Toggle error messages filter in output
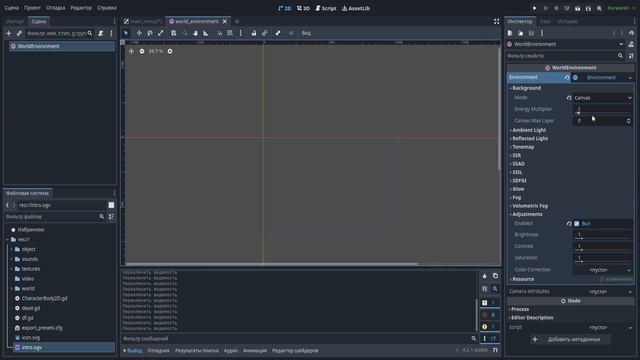The width and height of the screenshot is (640, 360). [489, 315]
